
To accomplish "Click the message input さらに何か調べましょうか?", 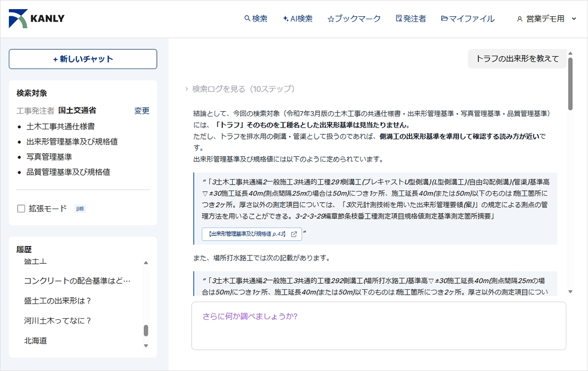I will 378,325.
